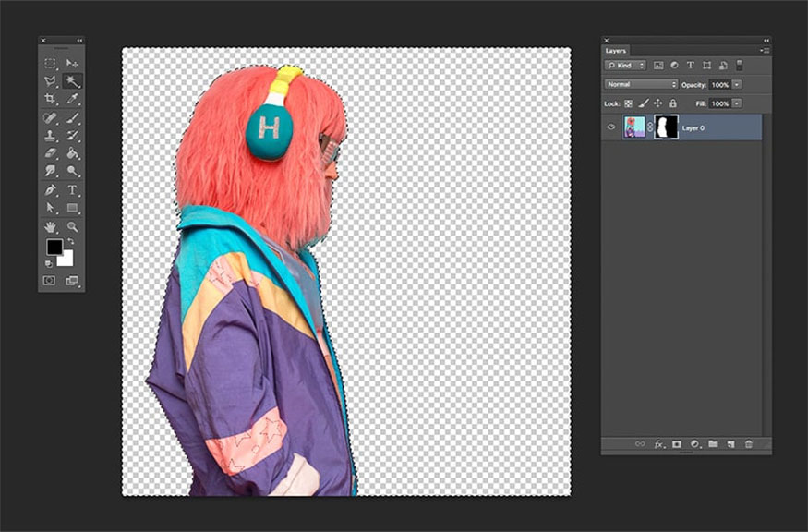808x532 pixels.
Task: Select the Crop tool
Action: pyautogui.click(x=51, y=100)
